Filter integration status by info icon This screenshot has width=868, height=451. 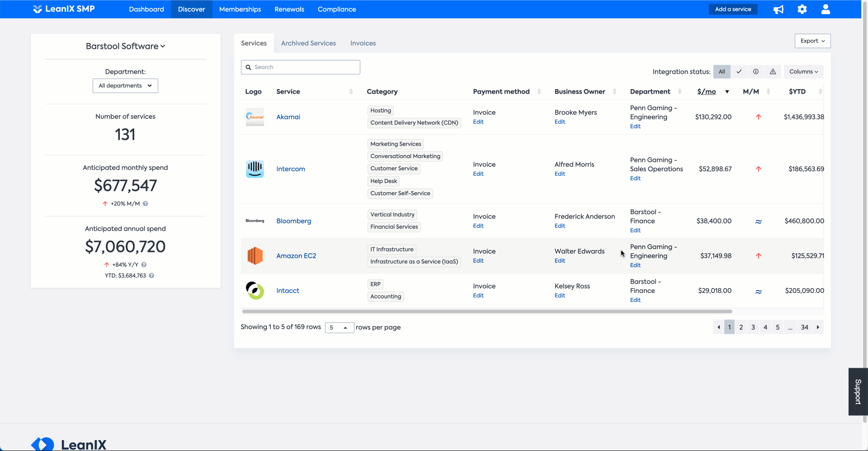[756, 71]
